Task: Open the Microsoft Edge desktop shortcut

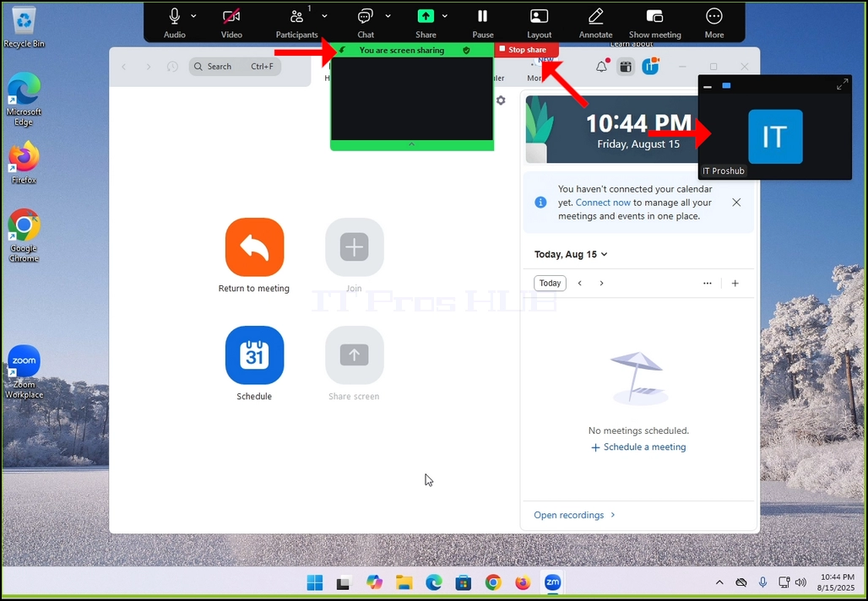Action: click(x=24, y=99)
